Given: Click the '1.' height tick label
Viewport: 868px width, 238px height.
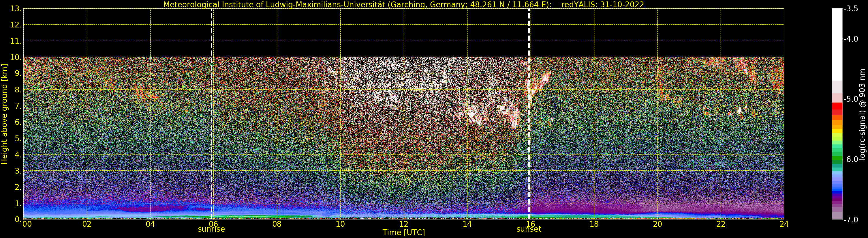Looking at the screenshot, I should point(18,203).
